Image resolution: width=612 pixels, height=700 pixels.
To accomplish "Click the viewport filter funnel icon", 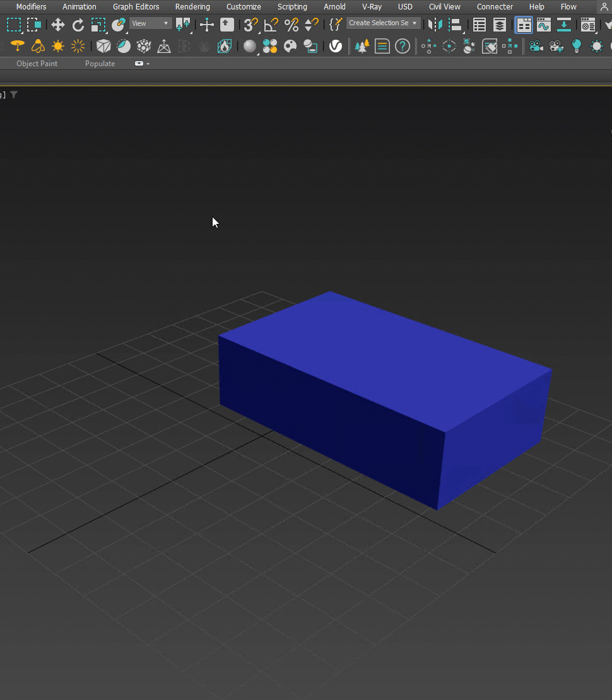I will (14, 95).
